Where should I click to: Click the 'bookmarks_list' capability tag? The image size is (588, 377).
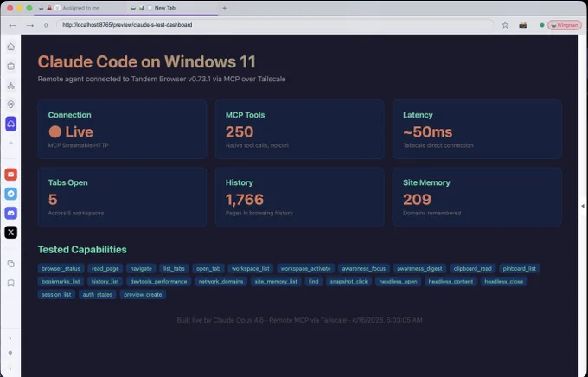tap(61, 281)
